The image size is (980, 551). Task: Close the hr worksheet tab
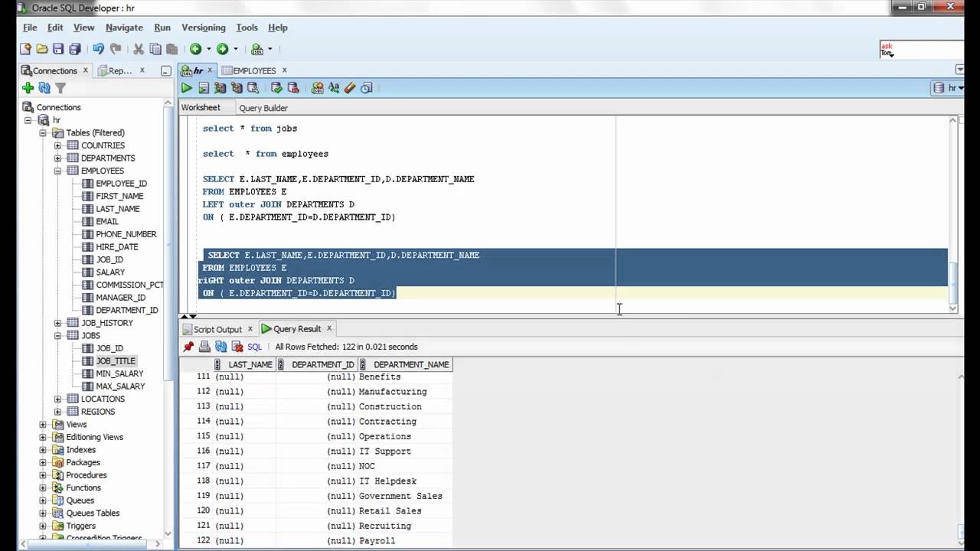click(x=211, y=70)
